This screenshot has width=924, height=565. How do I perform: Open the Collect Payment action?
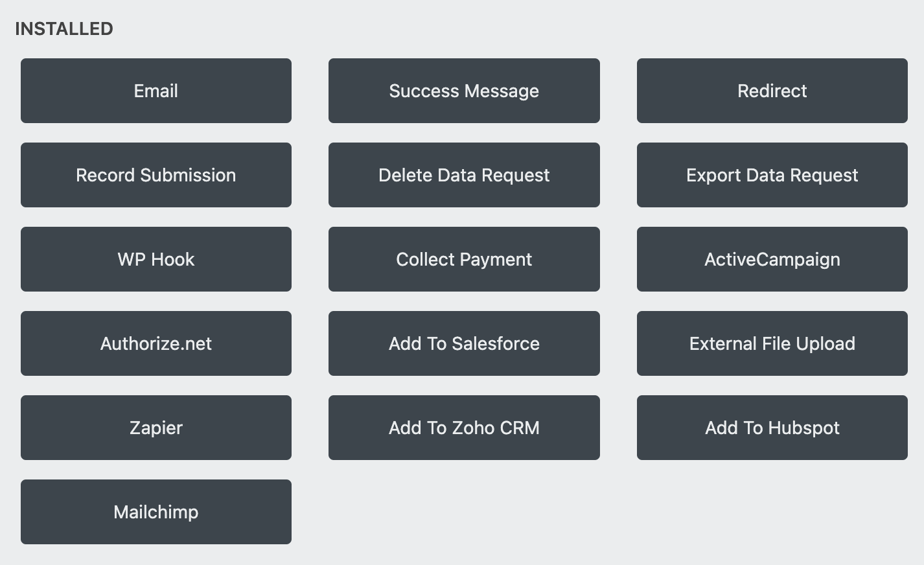click(464, 259)
